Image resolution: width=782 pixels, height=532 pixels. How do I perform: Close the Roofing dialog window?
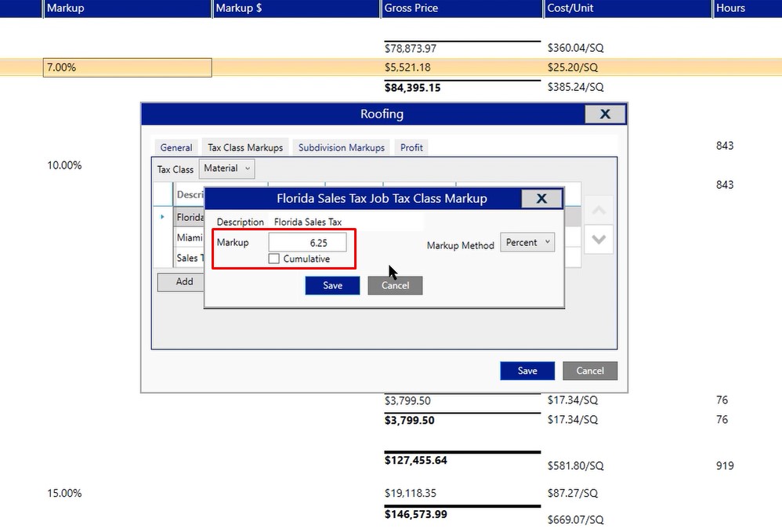click(605, 114)
